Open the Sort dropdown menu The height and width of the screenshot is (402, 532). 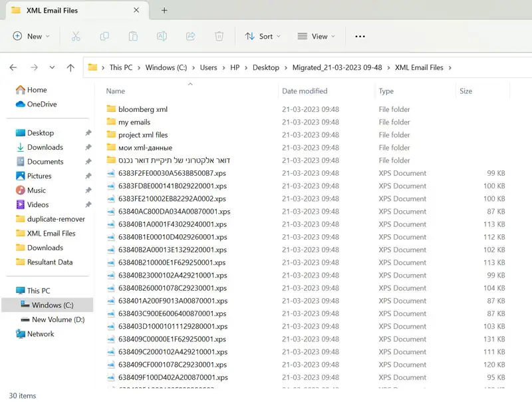[x=263, y=37]
